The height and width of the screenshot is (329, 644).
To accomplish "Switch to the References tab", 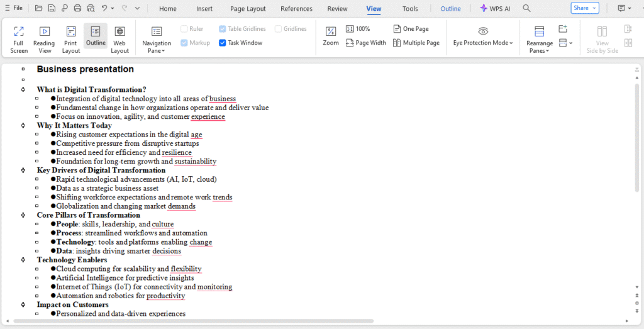I will [x=296, y=9].
